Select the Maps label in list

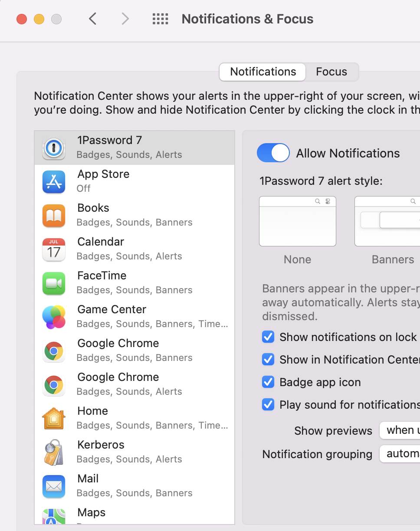coord(92,513)
